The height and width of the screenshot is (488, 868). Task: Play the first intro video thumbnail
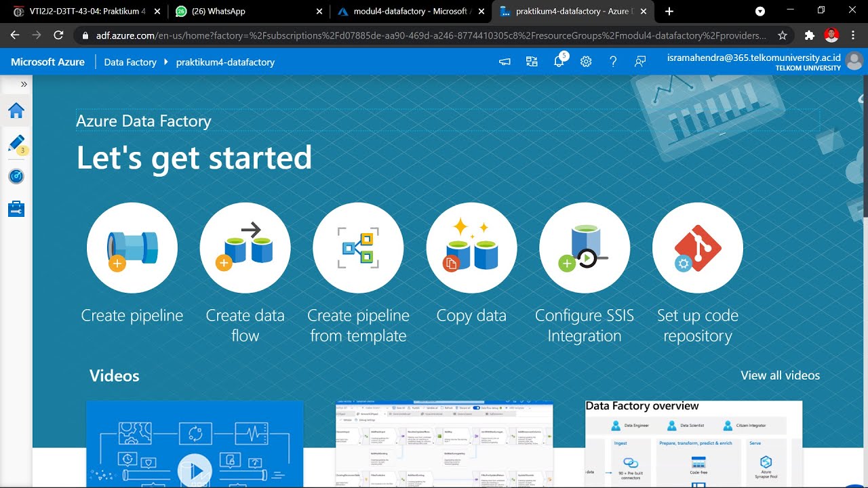click(195, 444)
